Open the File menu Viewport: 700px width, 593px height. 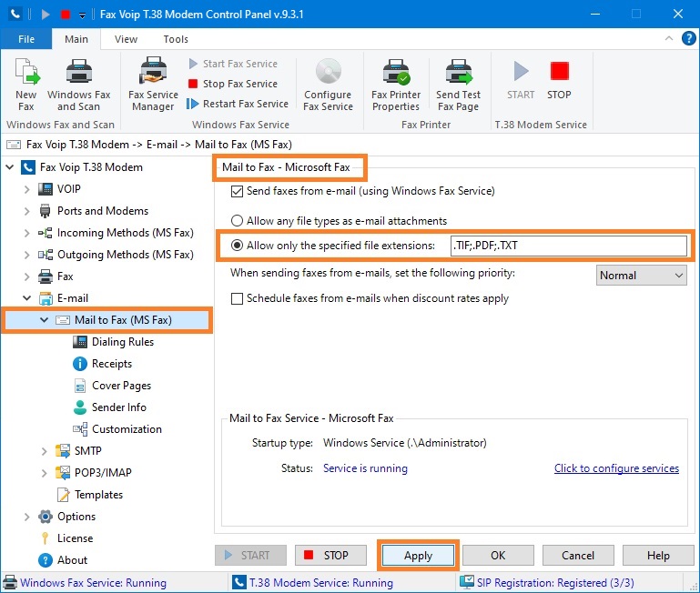click(26, 39)
